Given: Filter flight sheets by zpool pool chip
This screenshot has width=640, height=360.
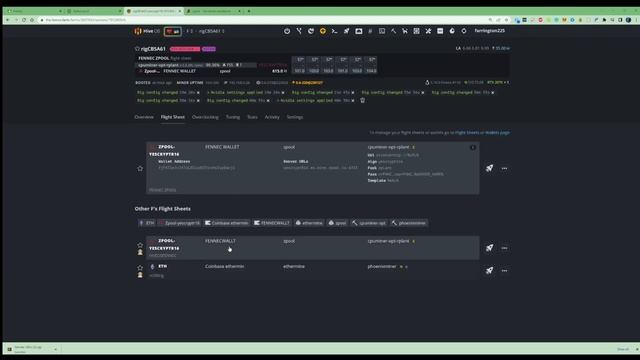Looking at the screenshot, I should (338, 223).
